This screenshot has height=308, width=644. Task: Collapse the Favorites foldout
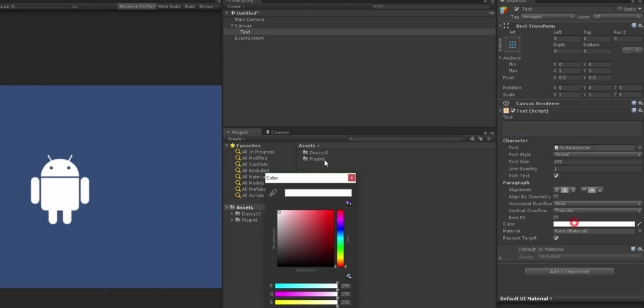(x=226, y=145)
